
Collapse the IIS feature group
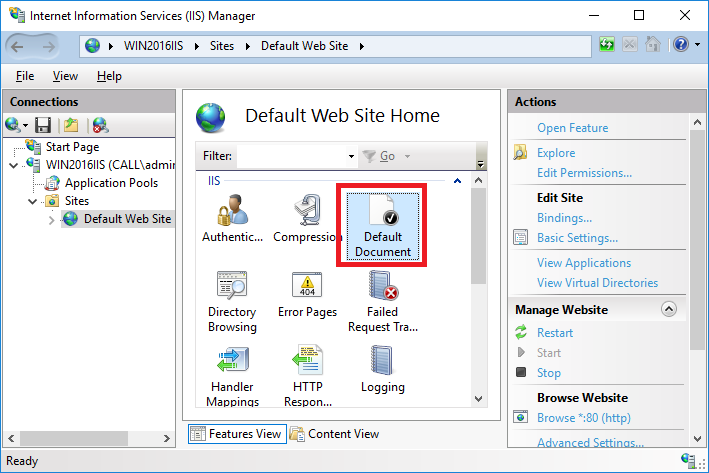point(457,181)
